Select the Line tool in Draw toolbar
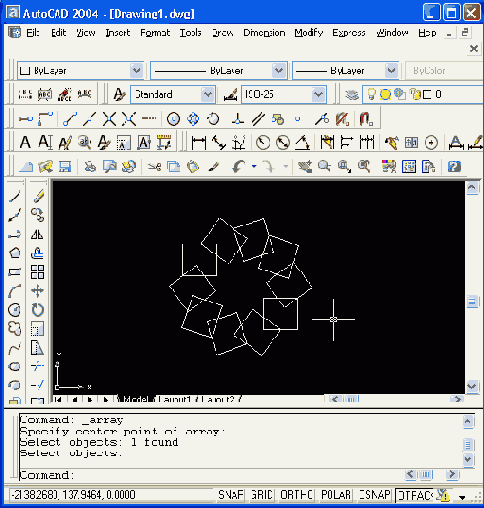This screenshot has width=484, height=508. (14, 196)
